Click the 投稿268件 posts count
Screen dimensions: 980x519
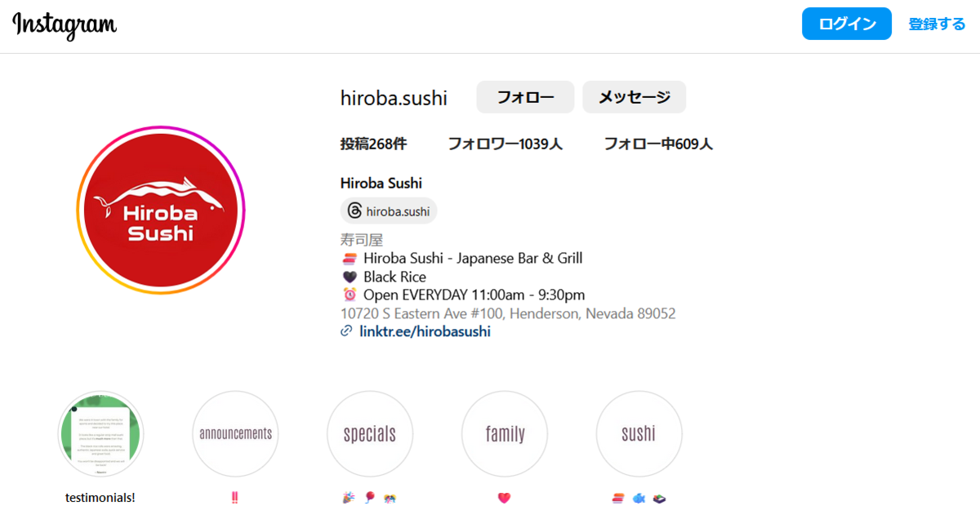click(373, 144)
